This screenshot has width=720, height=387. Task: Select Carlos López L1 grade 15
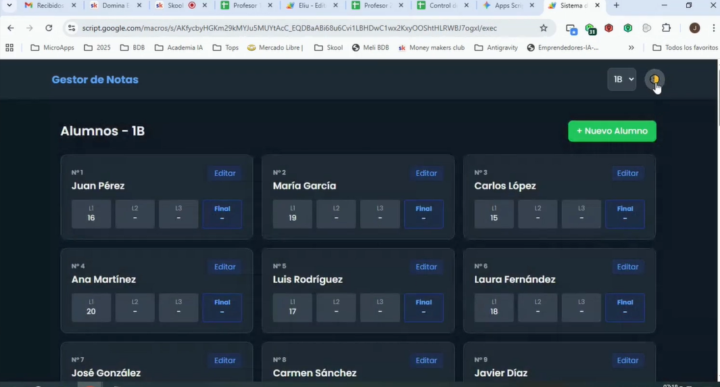pos(494,214)
